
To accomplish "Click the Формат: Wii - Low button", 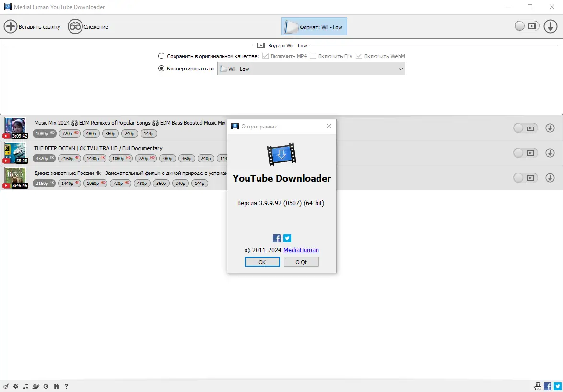I will pos(314,26).
